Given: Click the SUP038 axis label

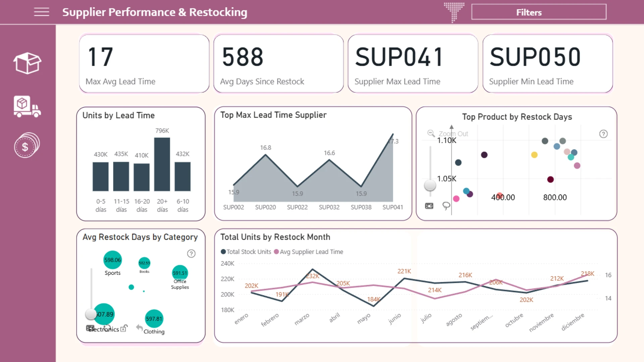Looking at the screenshot, I should (361, 207).
